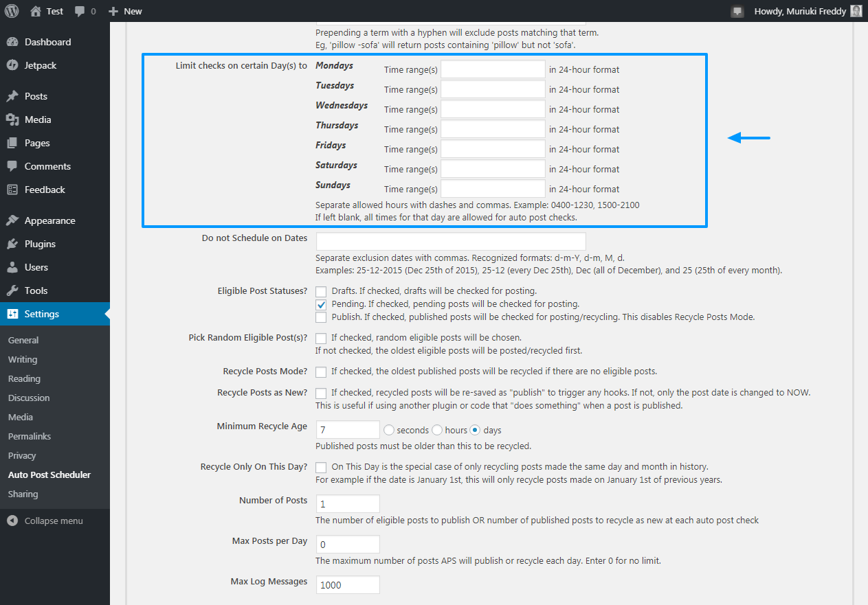Click the Settings menu label
Image resolution: width=868 pixels, height=605 pixels.
pyautogui.click(x=42, y=314)
